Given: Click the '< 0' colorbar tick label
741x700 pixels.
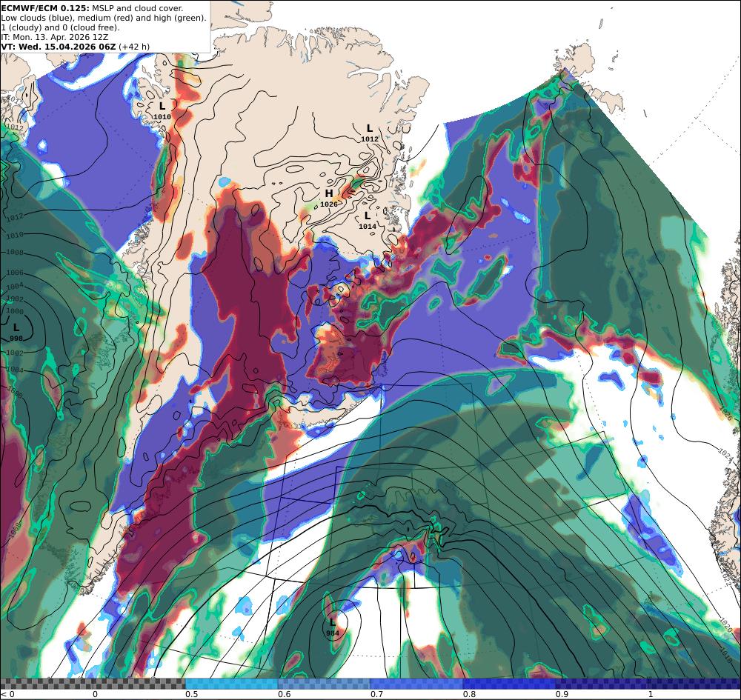Looking at the screenshot, I should pyautogui.click(x=8, y=694).
